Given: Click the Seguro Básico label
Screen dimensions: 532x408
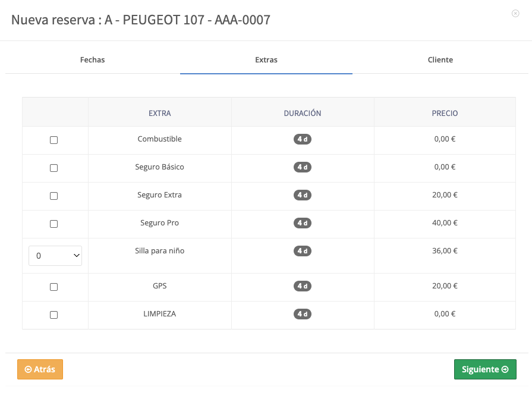Looking at the screenshot, I should pos(159,167).
